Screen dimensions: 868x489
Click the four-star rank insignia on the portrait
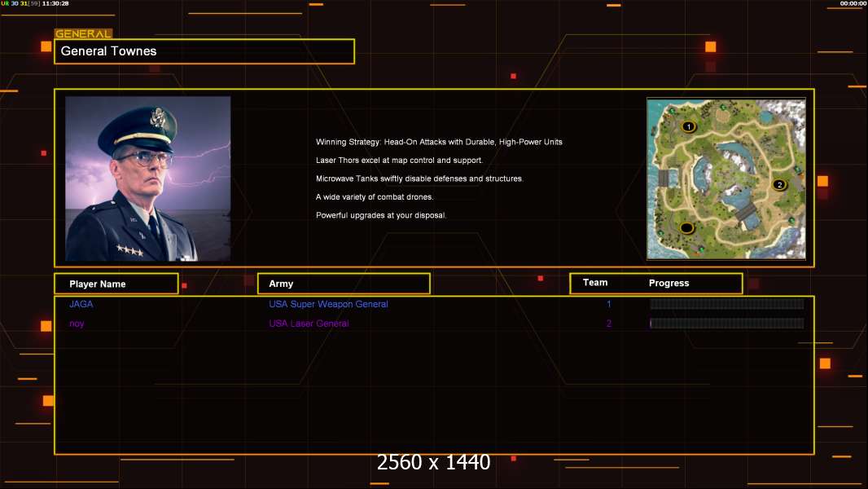(129, 250)
